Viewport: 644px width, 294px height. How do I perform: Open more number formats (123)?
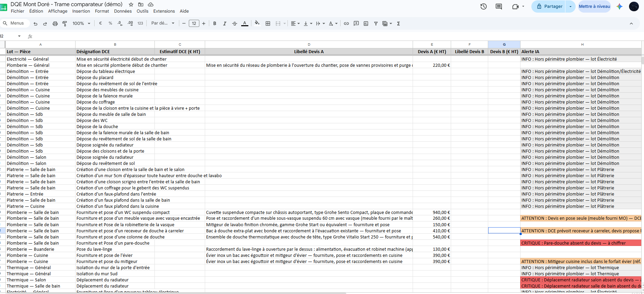tap(140, 23)
